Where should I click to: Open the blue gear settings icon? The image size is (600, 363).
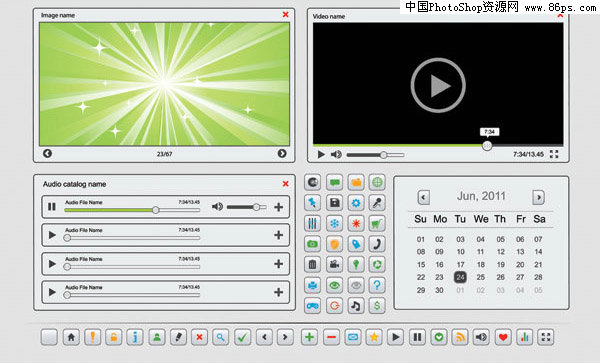(356, 203)
